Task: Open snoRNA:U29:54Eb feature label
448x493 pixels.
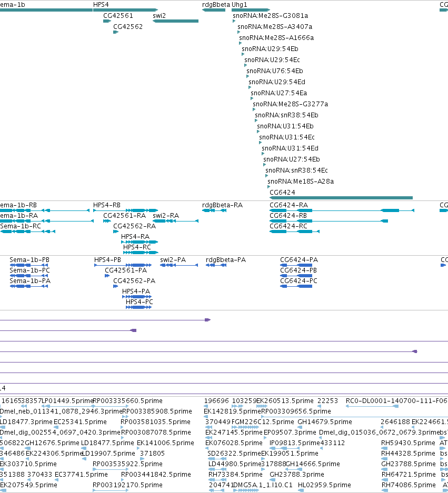Action: click(270, 49)
